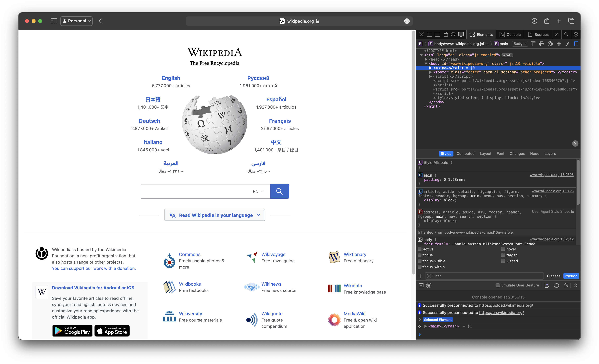Open the Wiktionary project link
The image size is (599, 364).
355,254
